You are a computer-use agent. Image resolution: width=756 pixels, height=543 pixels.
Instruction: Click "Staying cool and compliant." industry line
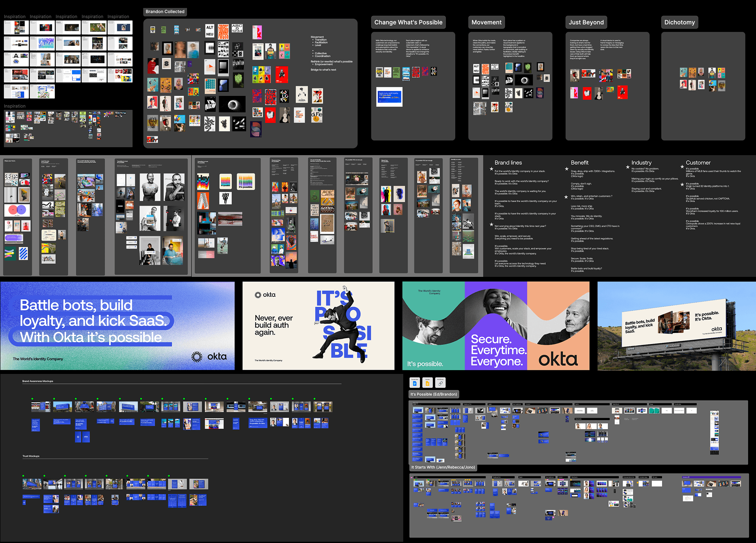coord(646,189)
